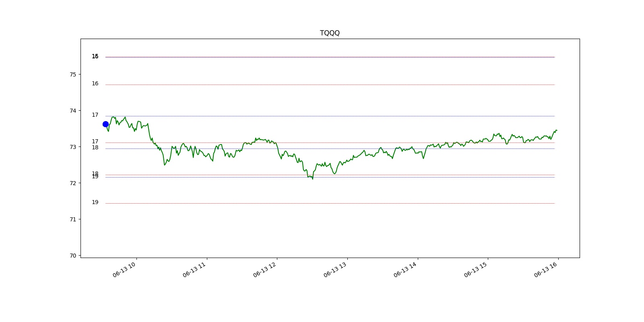Click x-axis label 06-13 16
Screen dimensions: 644x322
point(546,269)
